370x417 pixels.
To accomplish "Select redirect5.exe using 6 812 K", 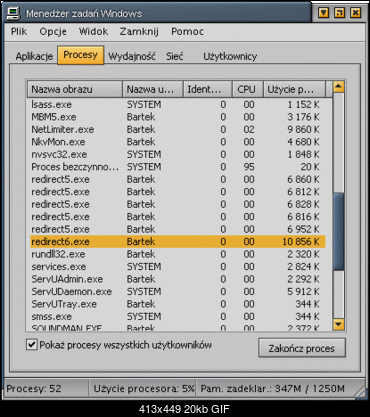I will pos(177,192).
